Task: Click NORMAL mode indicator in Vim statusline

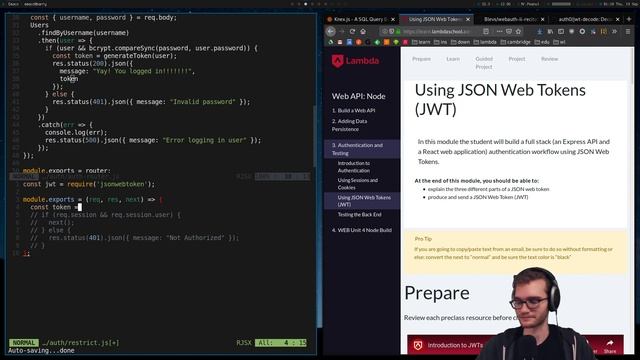Action: [x=24, y=343]
